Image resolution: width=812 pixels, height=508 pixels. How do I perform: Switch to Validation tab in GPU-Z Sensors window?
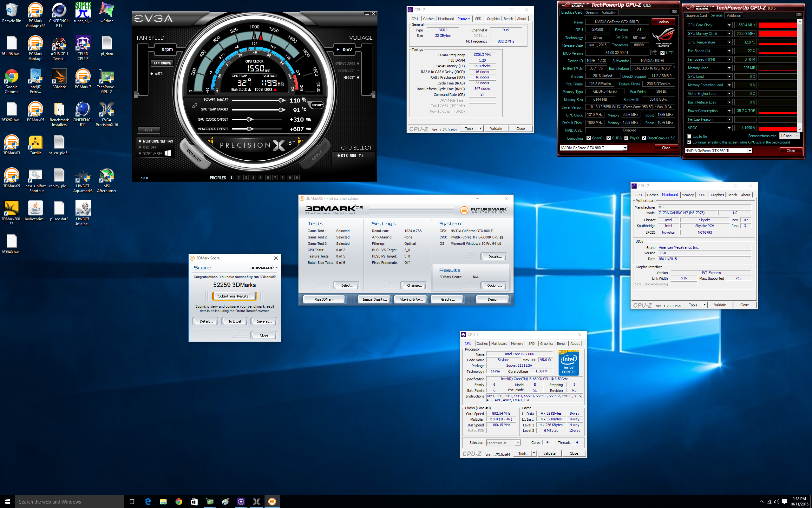pos(734,16)
